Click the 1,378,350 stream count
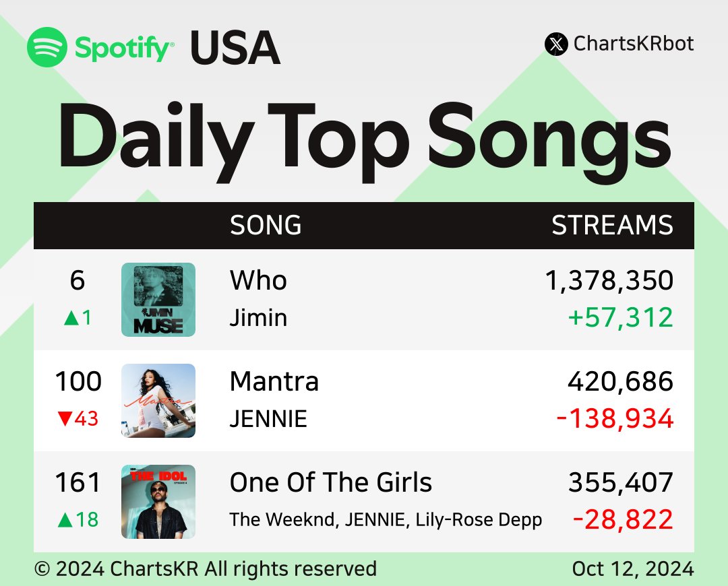Image resolution: width=728 pixels, height=586 pixels. point(609,280)
